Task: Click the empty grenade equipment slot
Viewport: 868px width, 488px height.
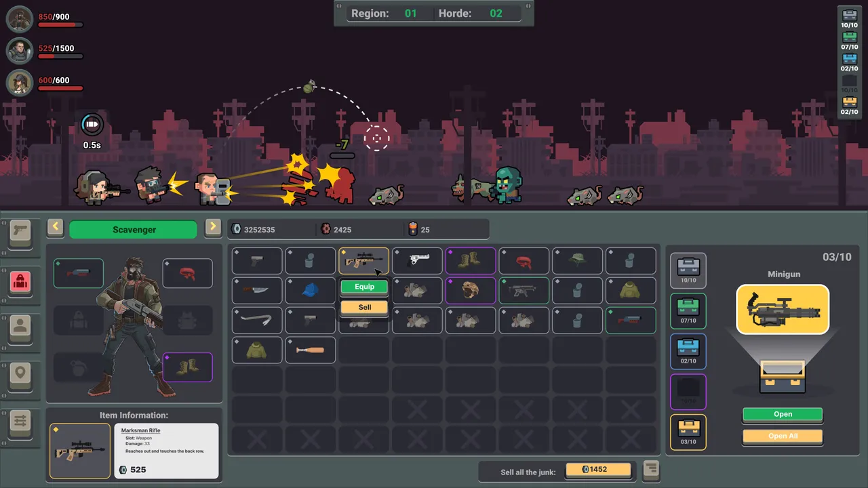Action: point(79,367)
